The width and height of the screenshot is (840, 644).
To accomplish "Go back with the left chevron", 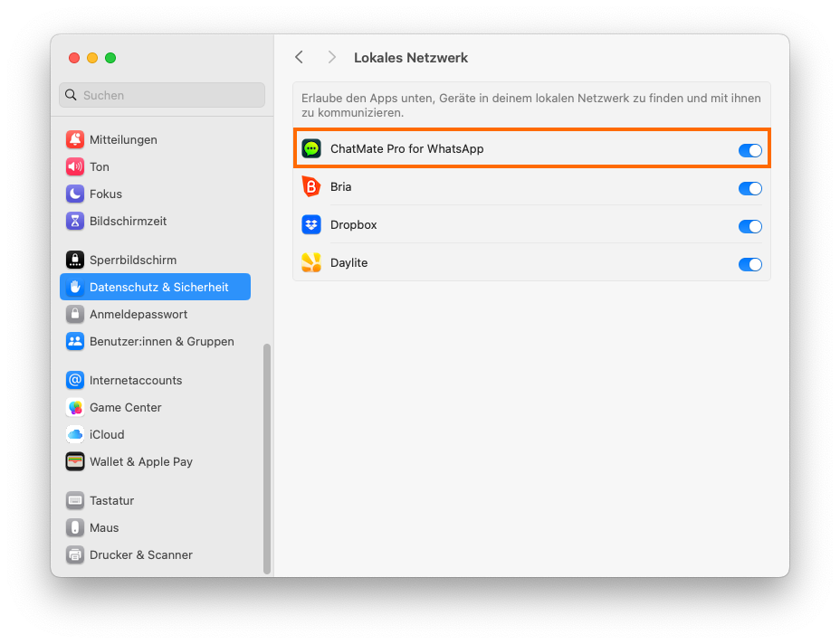I will click(x=300, y=57).
